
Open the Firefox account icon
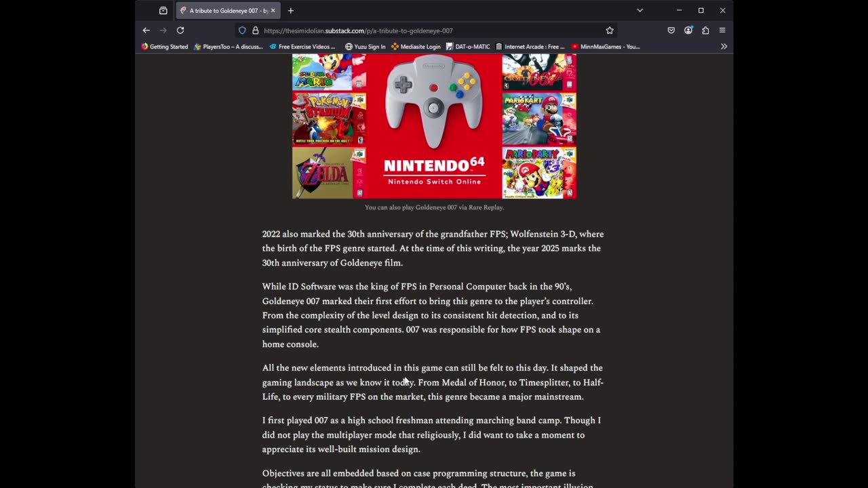(688, 30)
